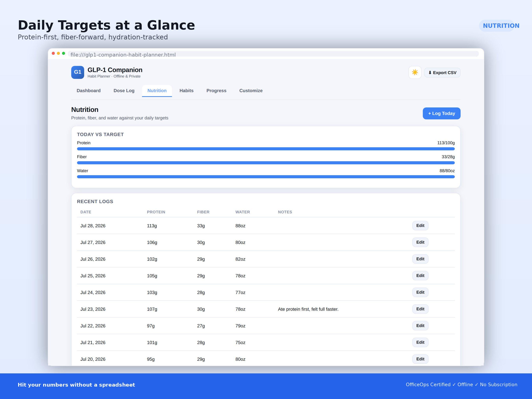The width and height of the screenshot is (532, 399).
Task: Edit the Jul 27, 2026 log
Action: tap(420, 242)
